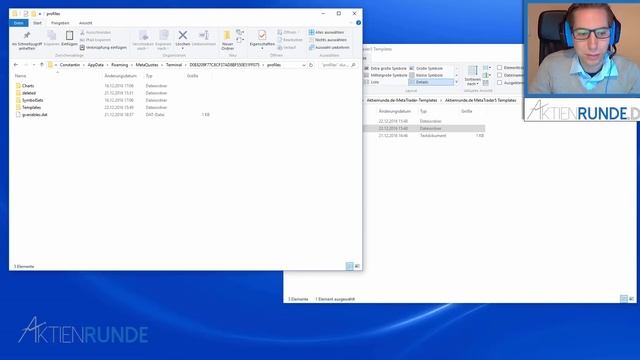Select the deleted folder
Viewport: 640px width, 360px height.
pyautogui.click(x=29, y=93)
